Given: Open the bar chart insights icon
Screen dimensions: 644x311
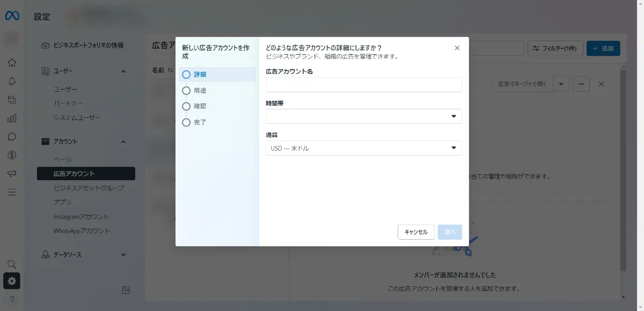Looking at the screenshot, I should click(12, 118).
